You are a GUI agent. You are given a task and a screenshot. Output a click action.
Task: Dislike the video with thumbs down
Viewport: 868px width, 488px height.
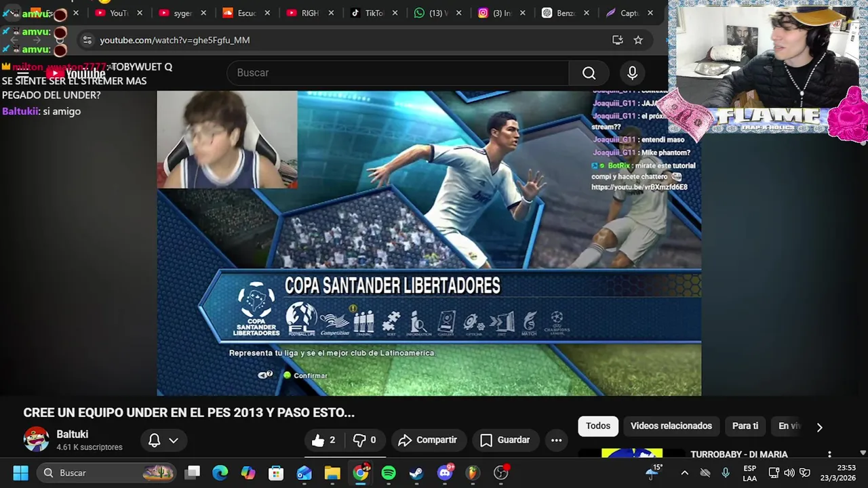coord(366,440)
